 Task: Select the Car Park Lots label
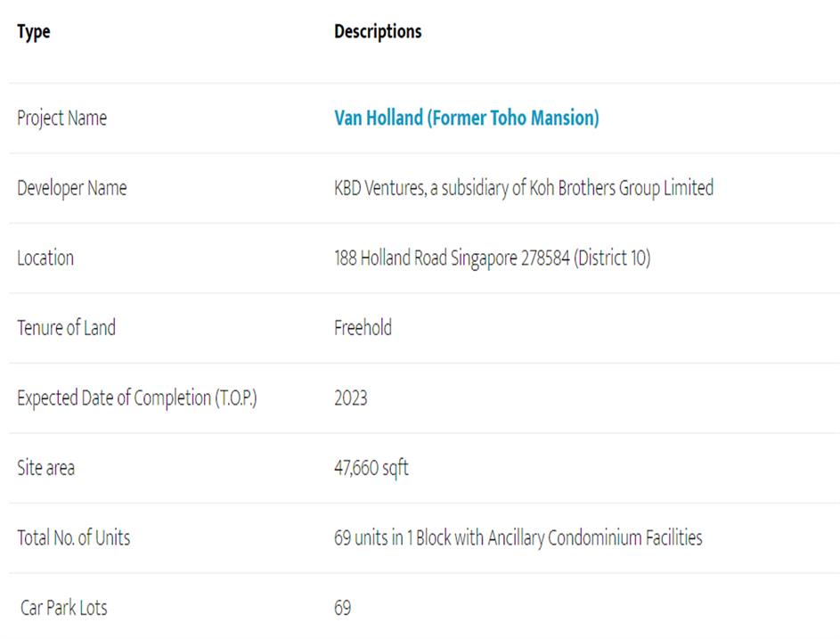point(64,608)
